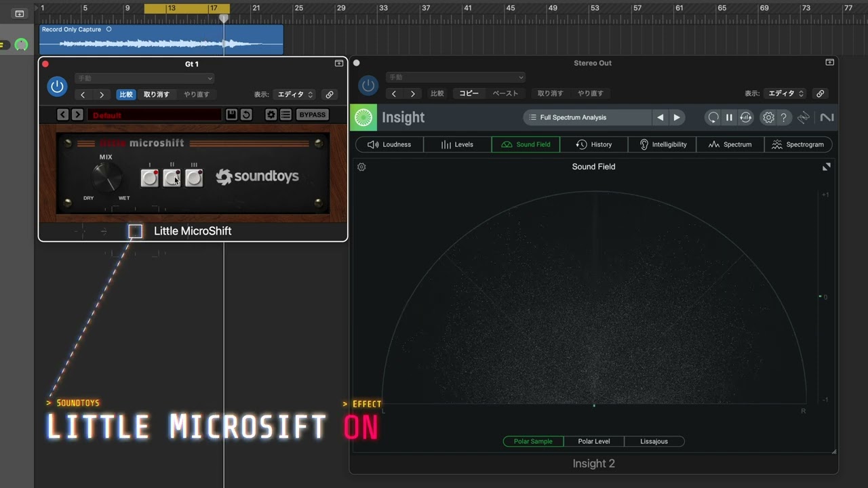
Task: Click やり直す redo in Stereo Out window
Action: [591, 94]
